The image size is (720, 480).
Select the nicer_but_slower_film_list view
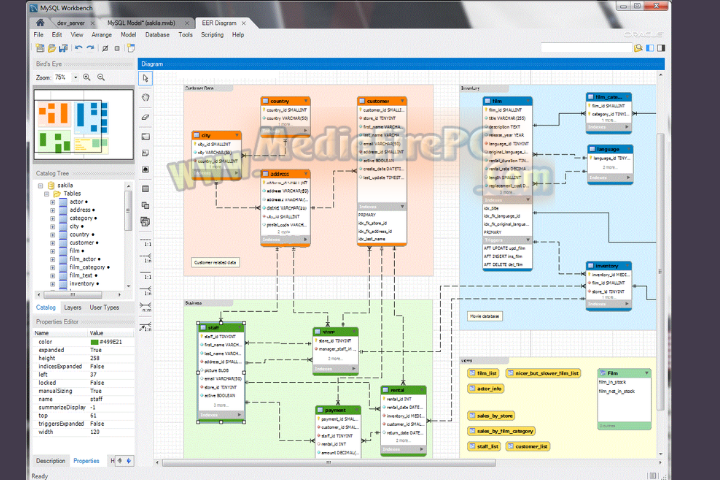click(x=543, y=373)
